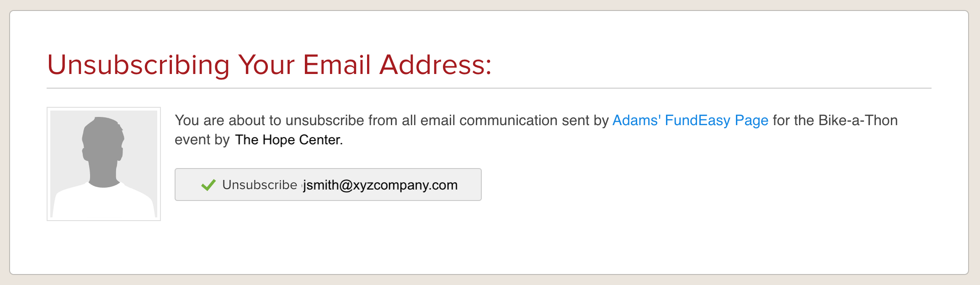Click the word 'Email' in the red heading

pos(336,65)
